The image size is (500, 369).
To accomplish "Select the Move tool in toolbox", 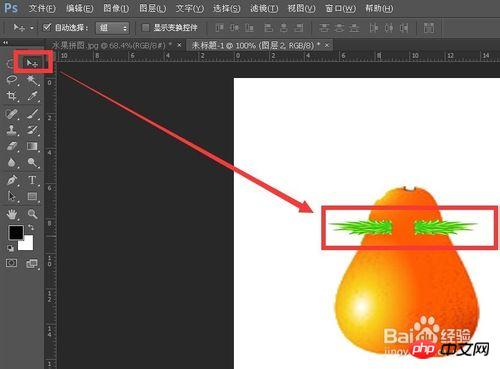I will (x=32, y=63).
